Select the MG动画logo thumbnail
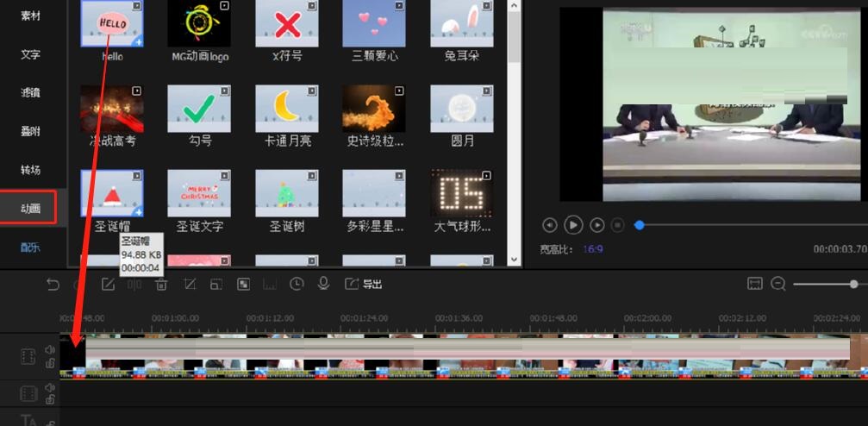Image resolution: width=868 pixels, height=426 pixels. coord(199,23)
